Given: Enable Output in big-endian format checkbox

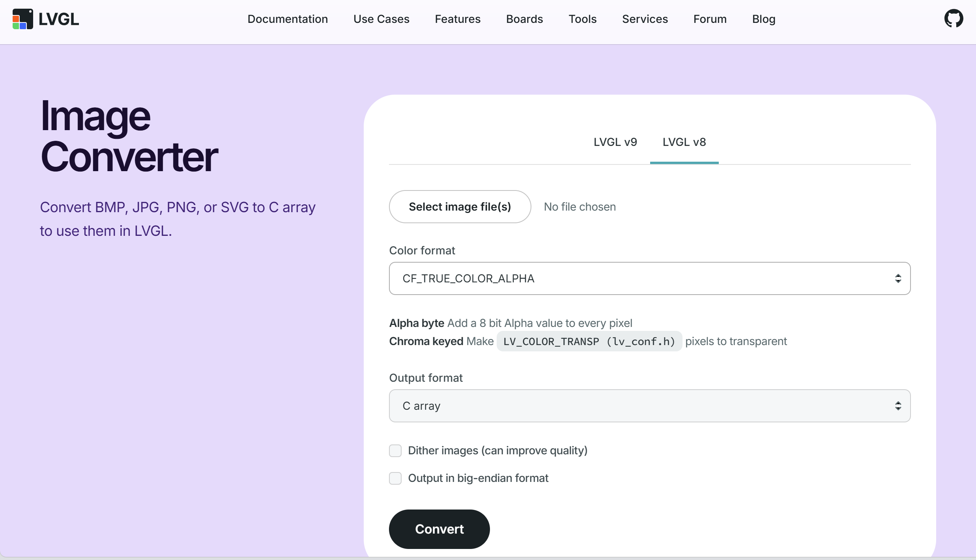Looking at the screenshot, I should (x=395, y=478).
